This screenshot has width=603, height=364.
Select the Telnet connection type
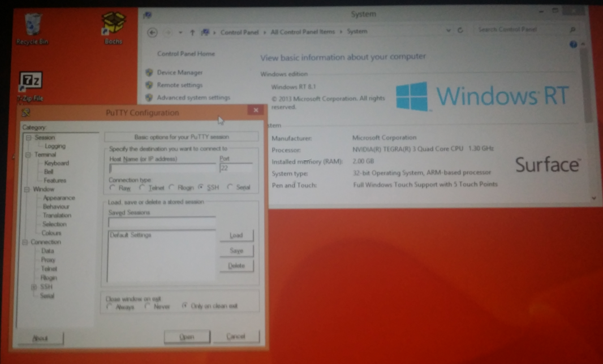point(143,188)
